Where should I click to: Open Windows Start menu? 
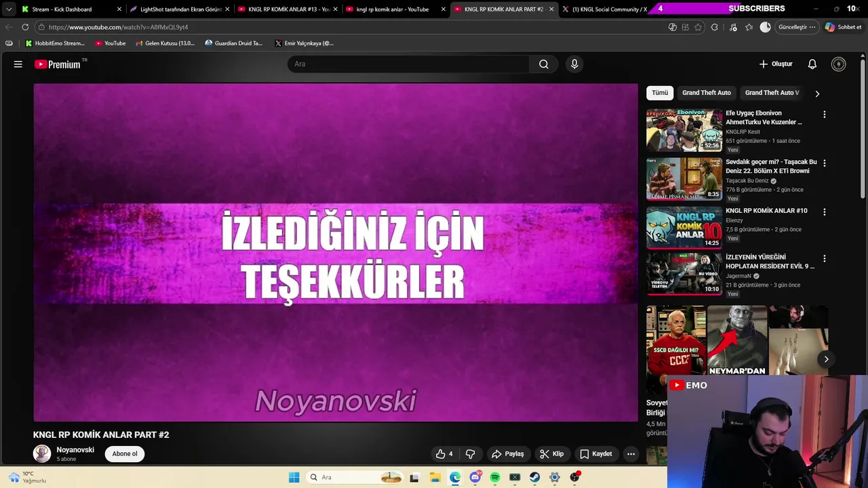point(294,477)
